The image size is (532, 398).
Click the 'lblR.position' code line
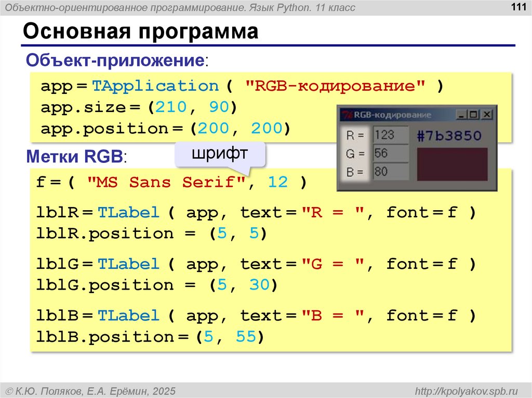coord(152,234)
